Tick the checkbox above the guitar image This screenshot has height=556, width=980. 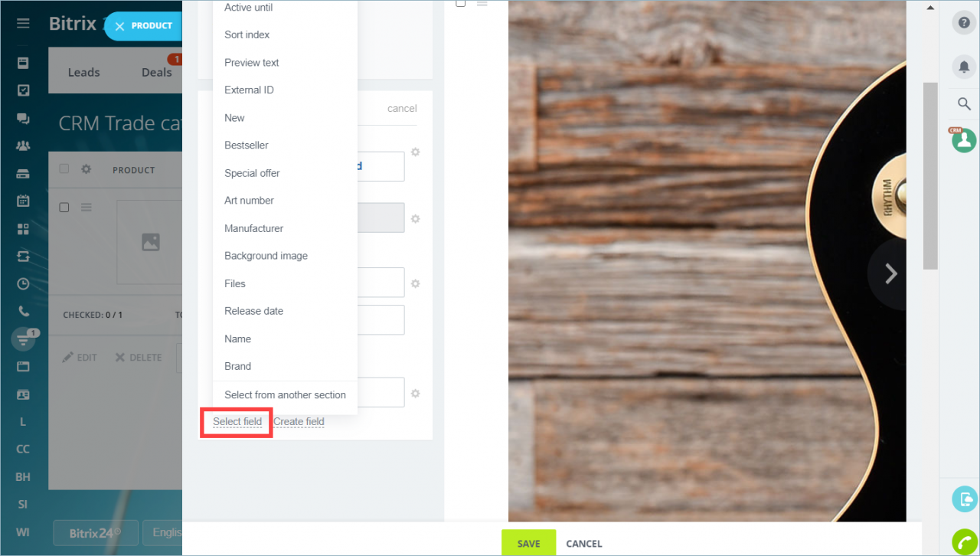pos(461,3)
